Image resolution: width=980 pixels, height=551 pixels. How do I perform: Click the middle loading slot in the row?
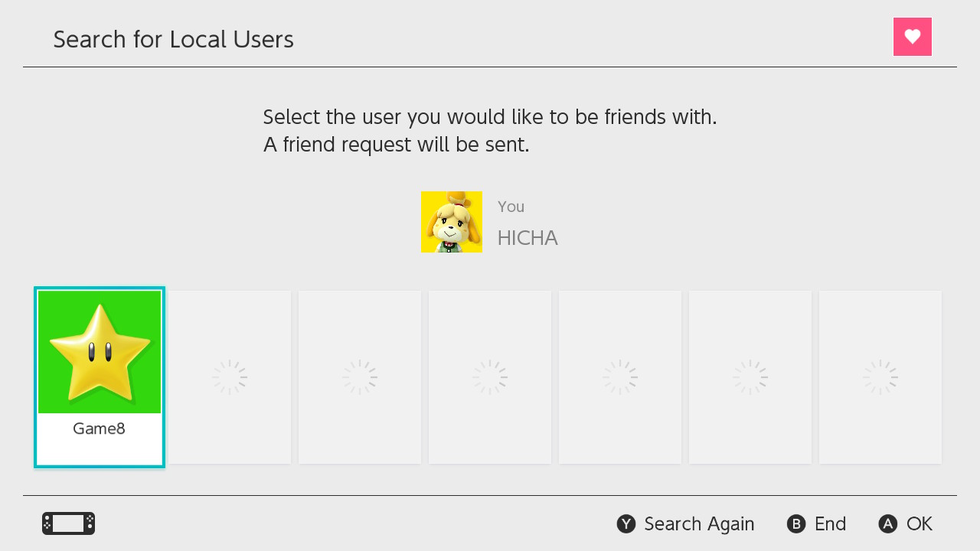click(x=490, y=377)
